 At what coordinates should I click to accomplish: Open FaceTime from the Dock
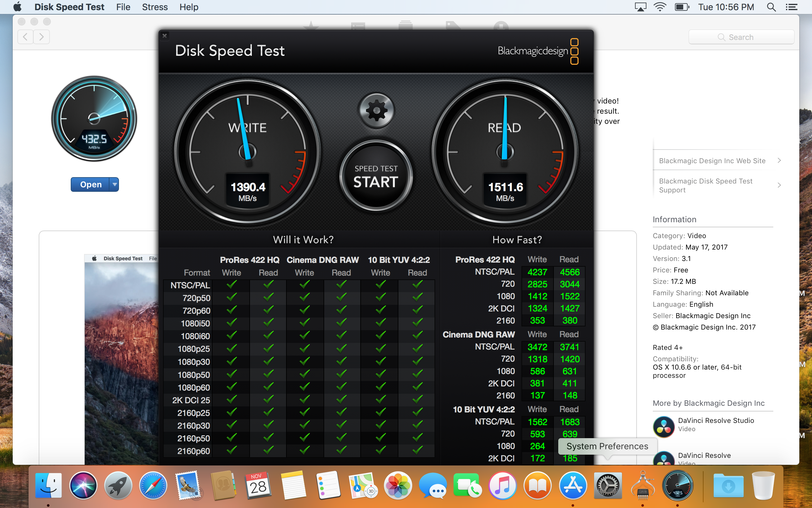468,486
